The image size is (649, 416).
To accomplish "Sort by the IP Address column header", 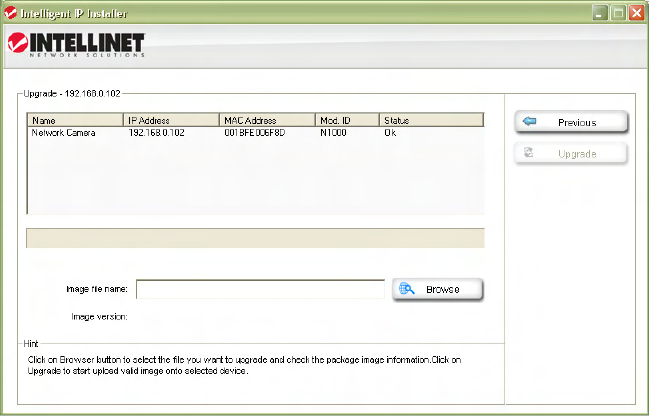I will point(171,120).
